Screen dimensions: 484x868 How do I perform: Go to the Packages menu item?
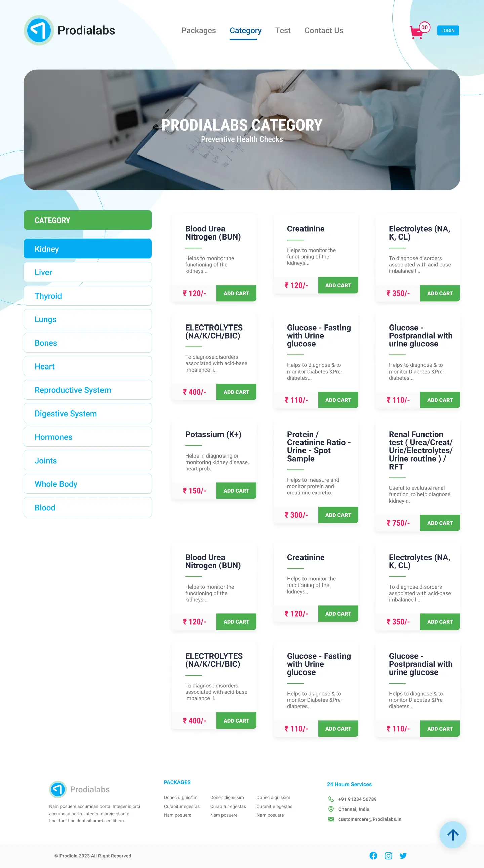point(199,30)
